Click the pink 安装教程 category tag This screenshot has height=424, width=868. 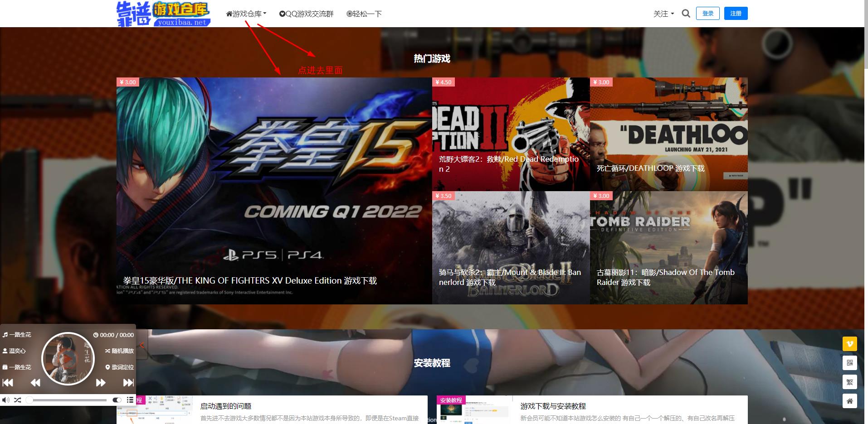pos(451,400)
